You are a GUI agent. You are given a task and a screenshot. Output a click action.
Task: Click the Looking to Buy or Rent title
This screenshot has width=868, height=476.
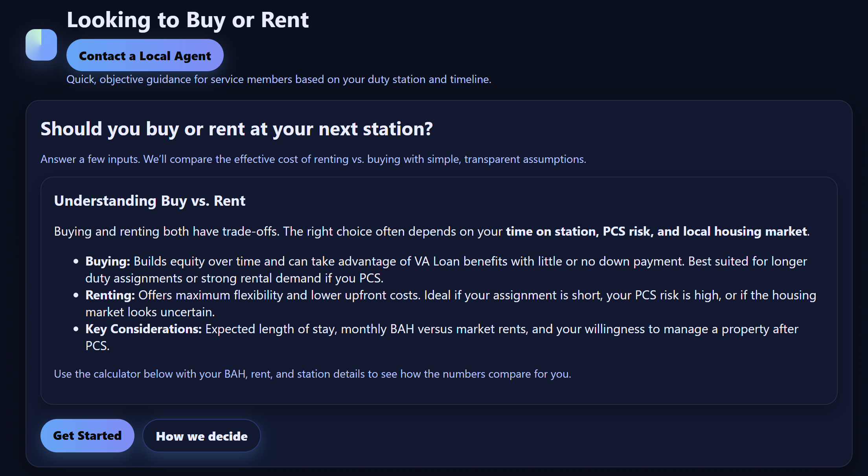click(x=188, y=20)
